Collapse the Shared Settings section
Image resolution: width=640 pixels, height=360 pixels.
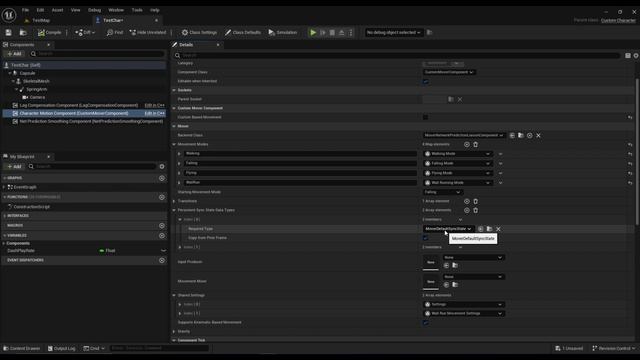[174, 295]
